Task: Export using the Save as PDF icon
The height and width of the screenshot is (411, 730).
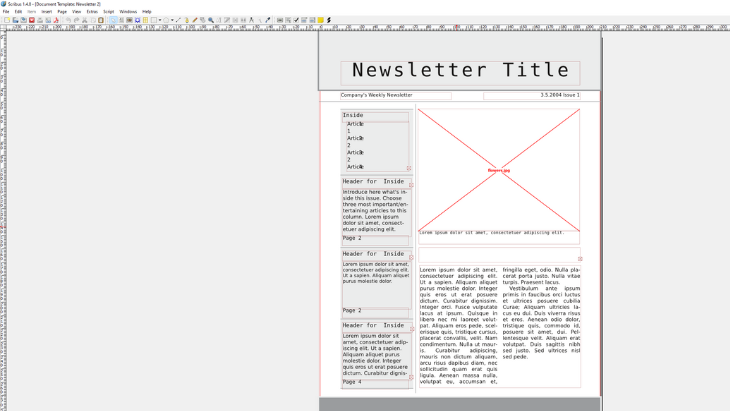Action: 56,20
